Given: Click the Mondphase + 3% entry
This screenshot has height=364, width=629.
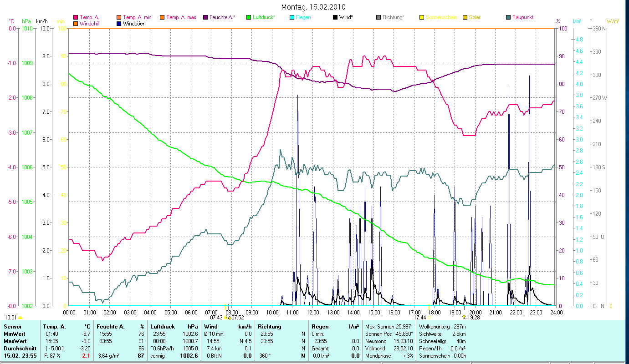Looking at the screenshot, I should [x=389, y=355].
